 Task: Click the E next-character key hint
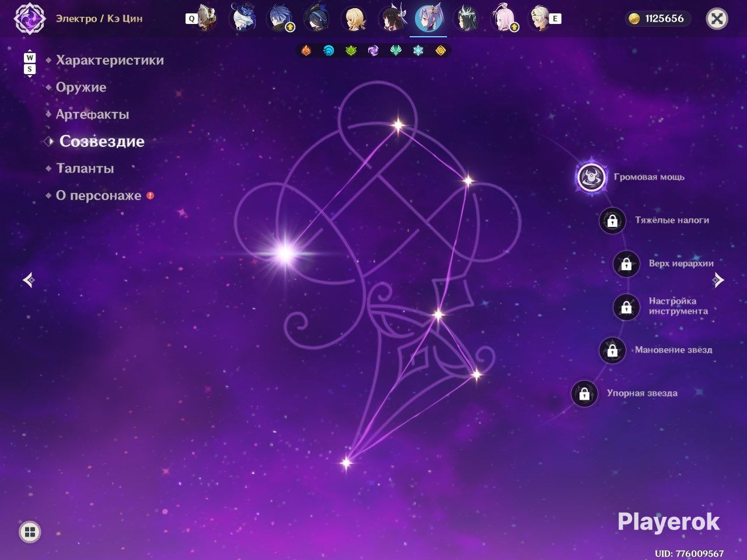pos(555,19)
